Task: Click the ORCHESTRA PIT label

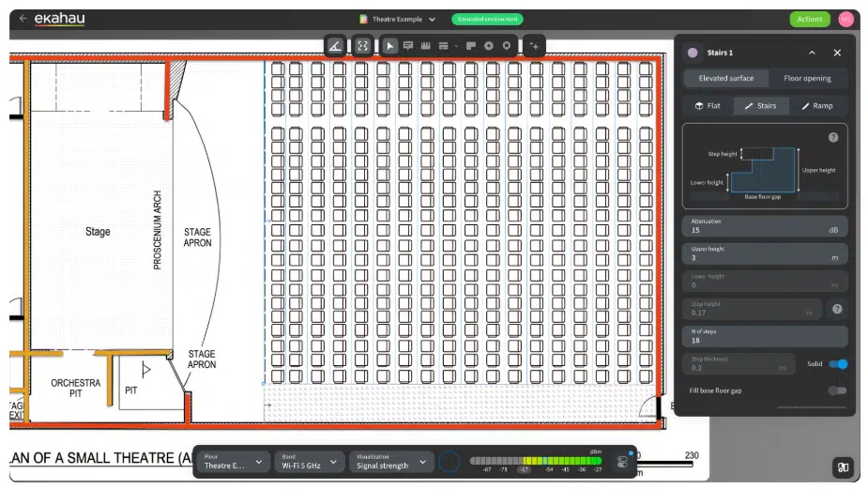Action: tap(76, 388)
